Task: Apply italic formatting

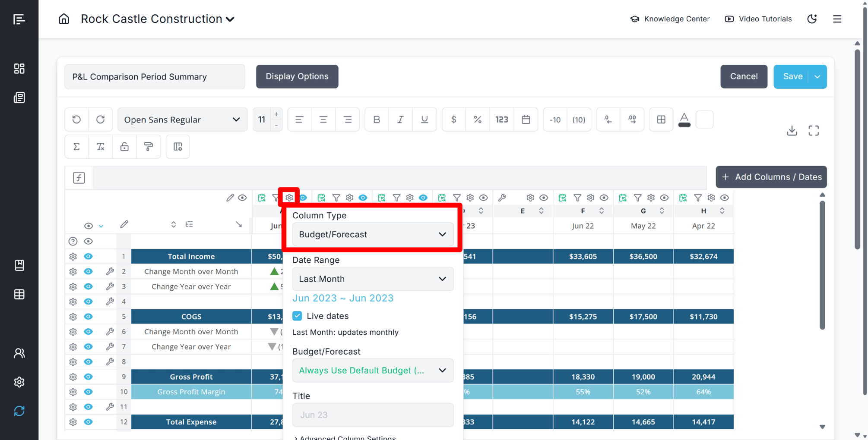Action: [x=400, y=119]
